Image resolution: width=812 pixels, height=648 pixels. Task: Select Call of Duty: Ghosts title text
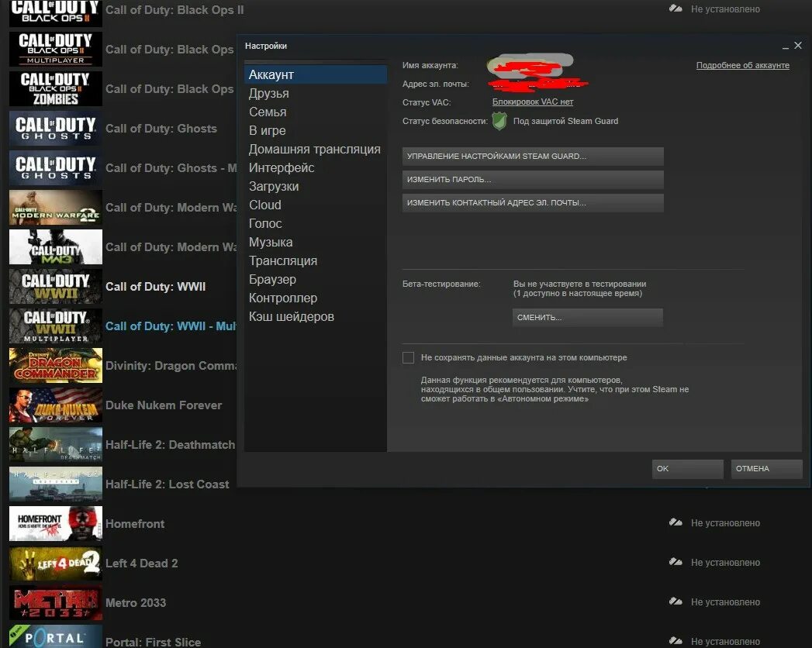point(161,129)
